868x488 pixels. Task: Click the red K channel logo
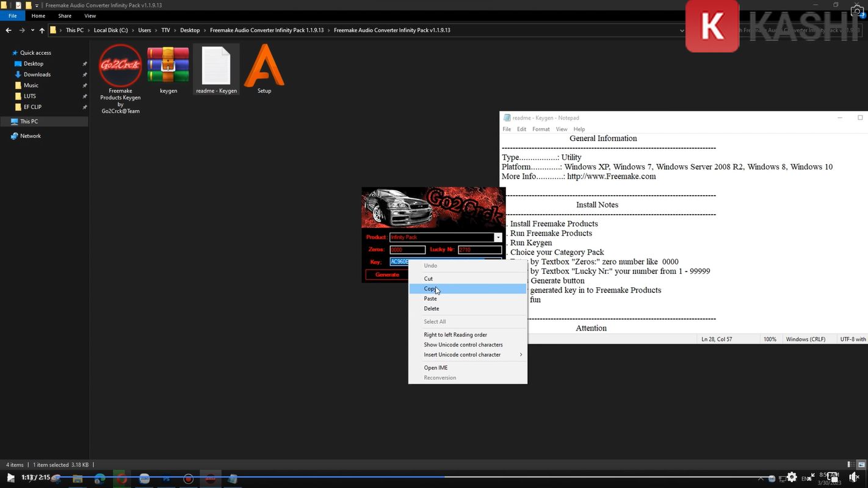712,26
